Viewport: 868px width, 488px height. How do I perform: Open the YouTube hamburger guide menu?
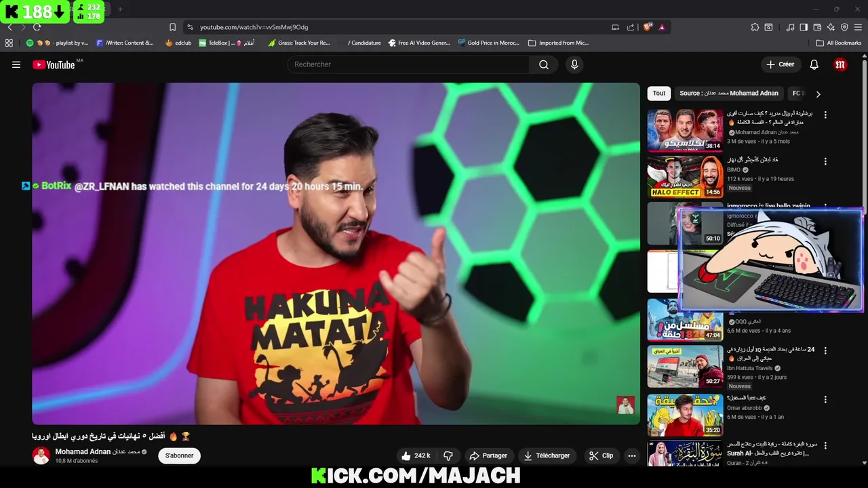click(16, 64)
